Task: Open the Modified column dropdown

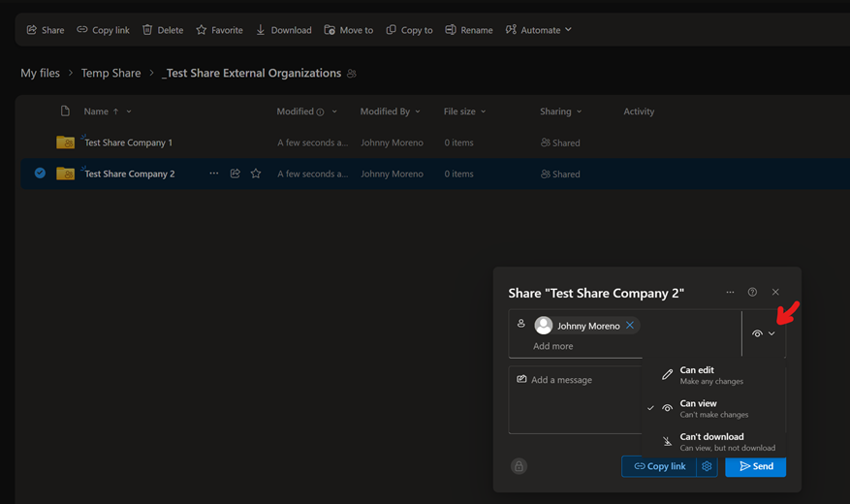Action: click(334, 111)
